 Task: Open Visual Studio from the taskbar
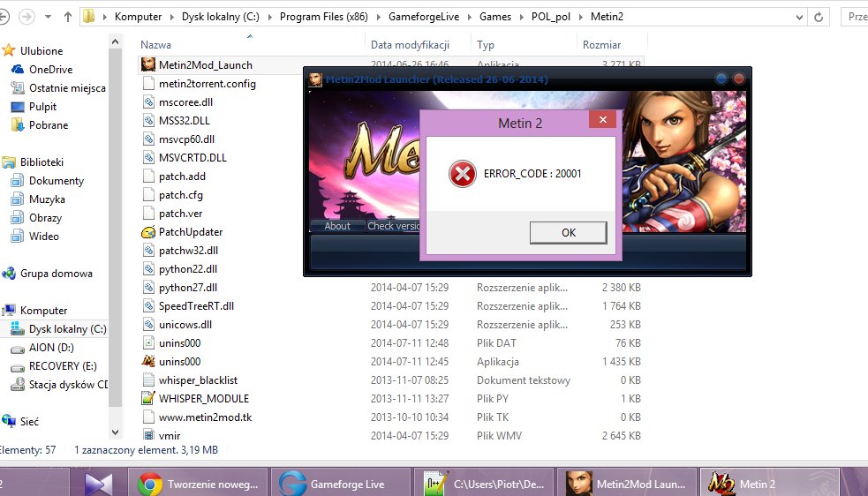pyautogui.click(x=99, y=483)
